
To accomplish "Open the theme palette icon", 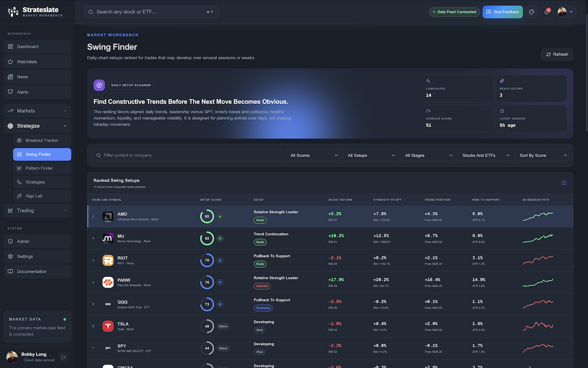I will [x=532, y=12].
